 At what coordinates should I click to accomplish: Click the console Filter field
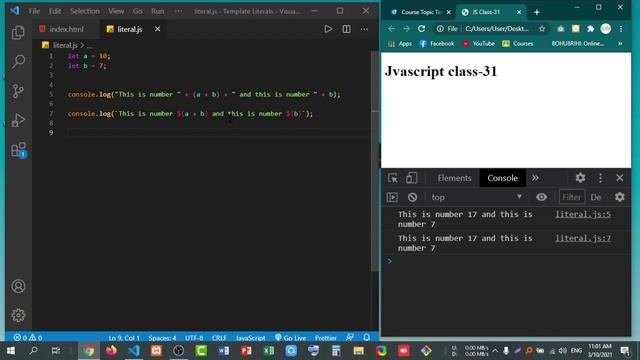click(x=571, y=197)
